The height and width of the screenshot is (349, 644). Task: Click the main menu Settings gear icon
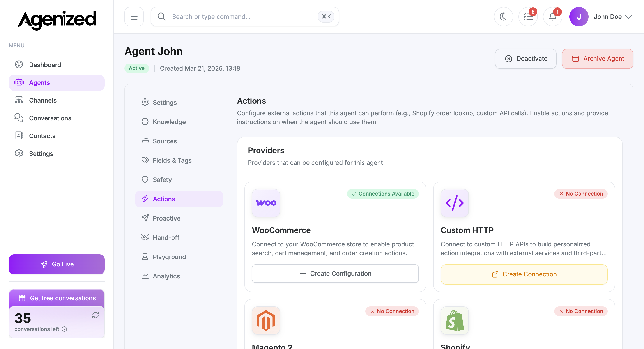click(19, 153)
